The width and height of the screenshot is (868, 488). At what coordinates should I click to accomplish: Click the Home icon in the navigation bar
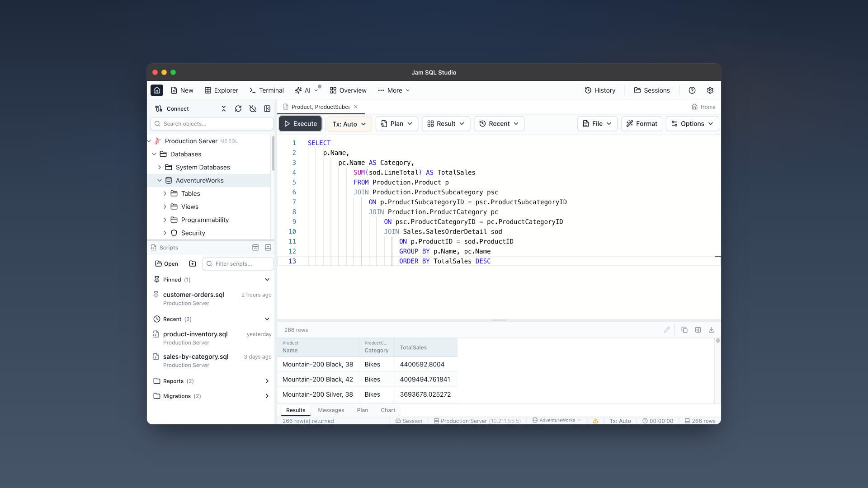[x=156, y=90]
